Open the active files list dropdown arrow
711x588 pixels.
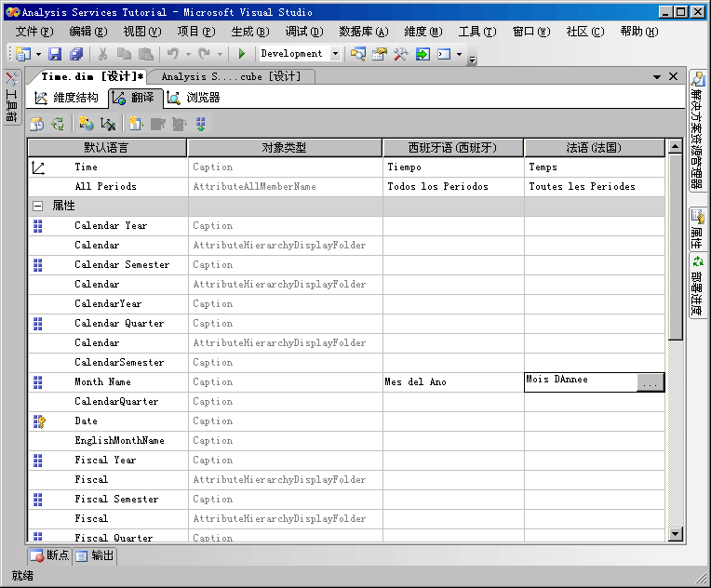pos(656,76)
